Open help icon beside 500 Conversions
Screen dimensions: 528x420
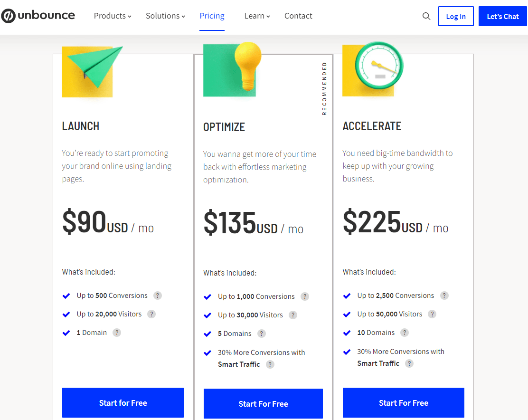pos(157,296)
